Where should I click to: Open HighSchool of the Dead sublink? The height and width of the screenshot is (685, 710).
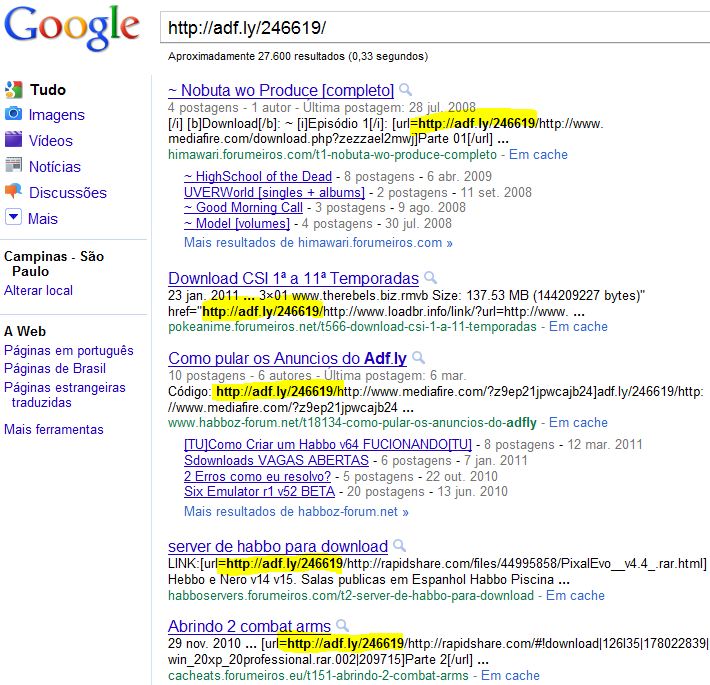[x=258, y=176]
